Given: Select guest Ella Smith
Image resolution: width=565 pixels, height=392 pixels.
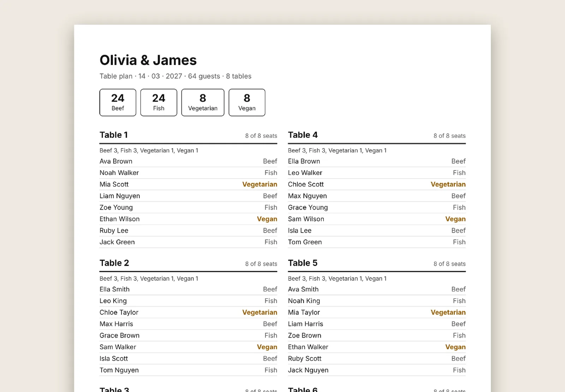Looking at the screenshot, I should point(114,289).
